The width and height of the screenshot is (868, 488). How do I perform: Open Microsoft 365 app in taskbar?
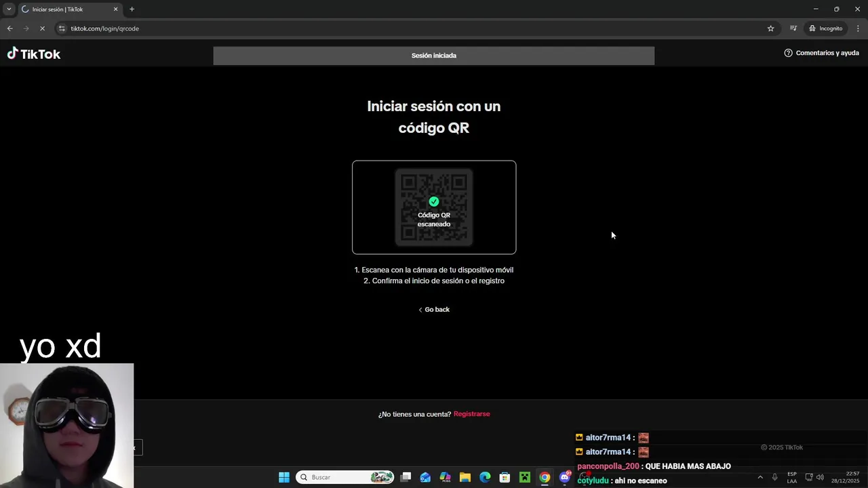445,477
